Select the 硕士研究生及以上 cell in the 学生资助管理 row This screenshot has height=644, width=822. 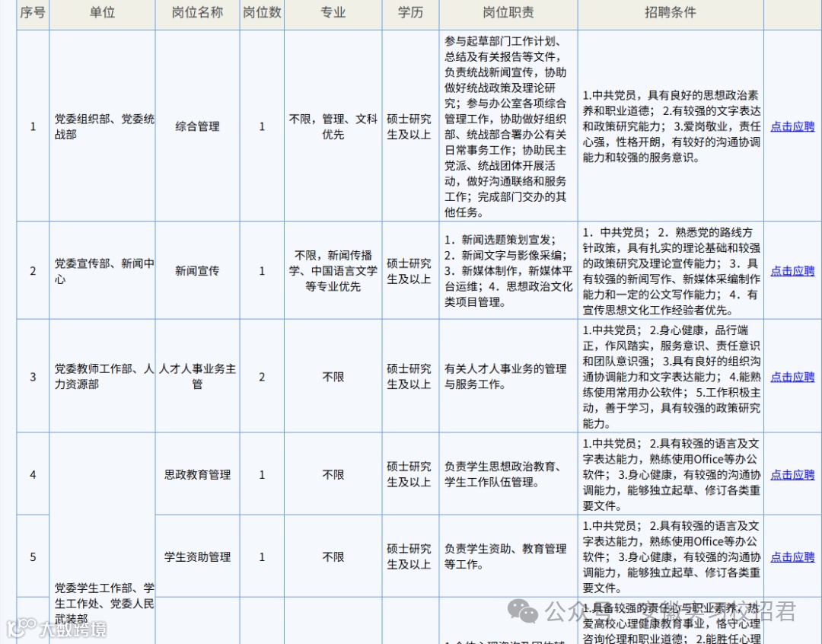pyautogui.click(x=410, y=557)
